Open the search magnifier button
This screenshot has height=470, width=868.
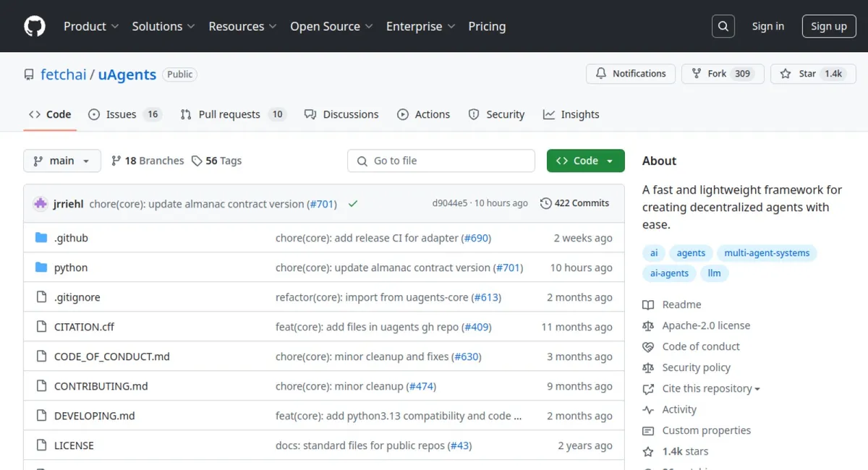(x=723, y=26)
